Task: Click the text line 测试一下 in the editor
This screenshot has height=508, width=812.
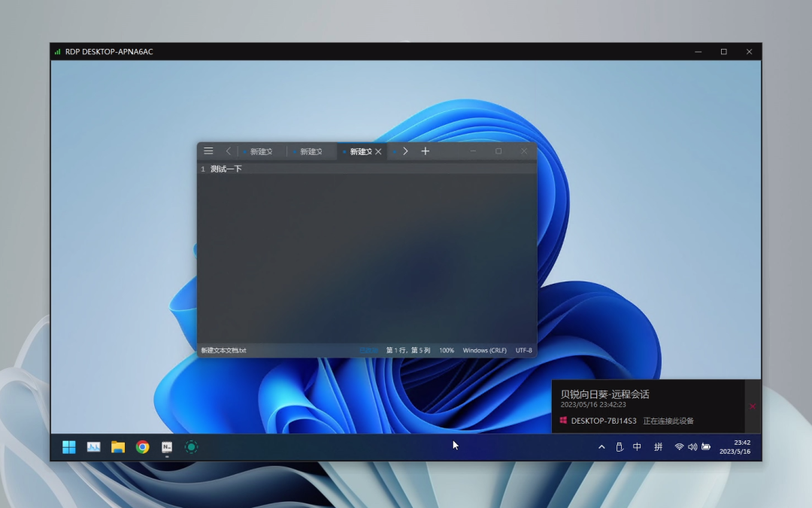Action: pos(226,169)
